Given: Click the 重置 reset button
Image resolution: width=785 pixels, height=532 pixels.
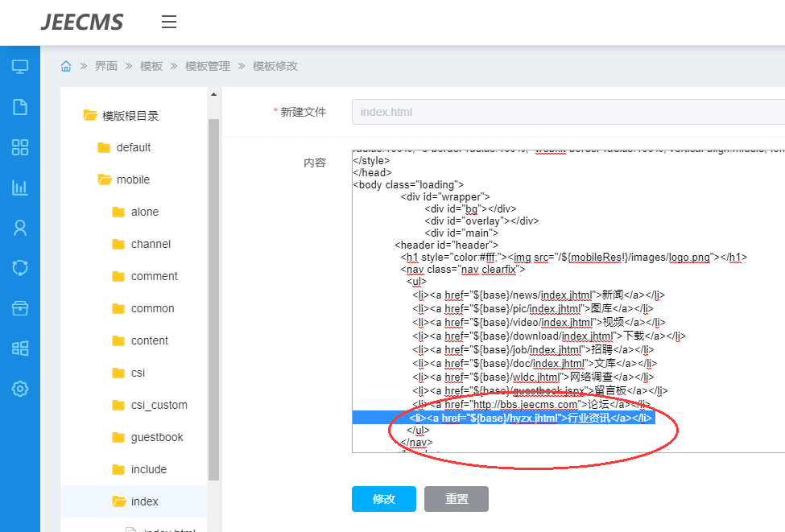Looking at the screenshot, I should coord(457,499).
